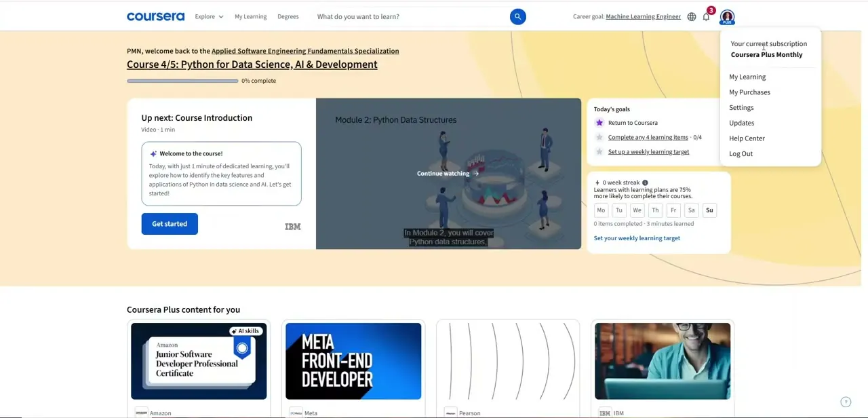The height and width of the screenshot is (418, 868).
Task: Click the blue search magnifier button
Action: [518, 16]
